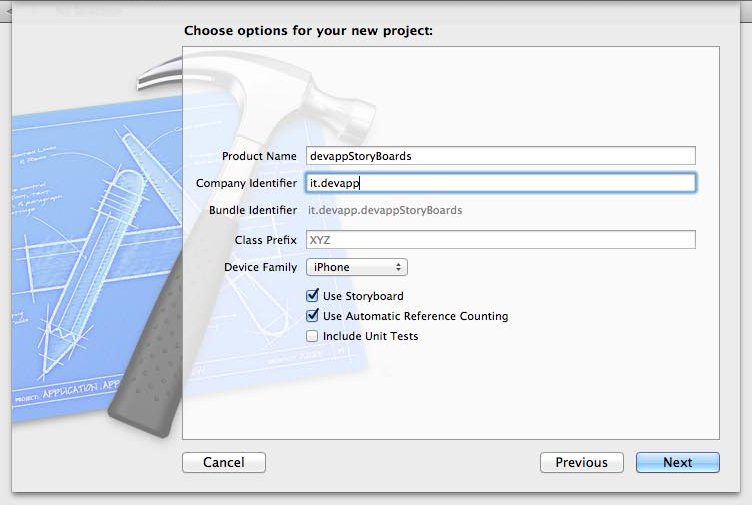Click the Choose options for your new project heading

pos(308,31)
